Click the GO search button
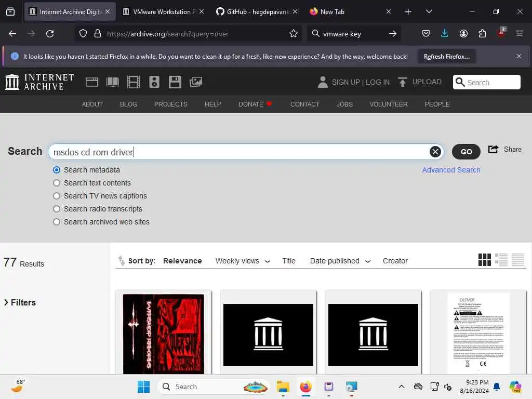 pyautogui.click(x=466, y=152)
